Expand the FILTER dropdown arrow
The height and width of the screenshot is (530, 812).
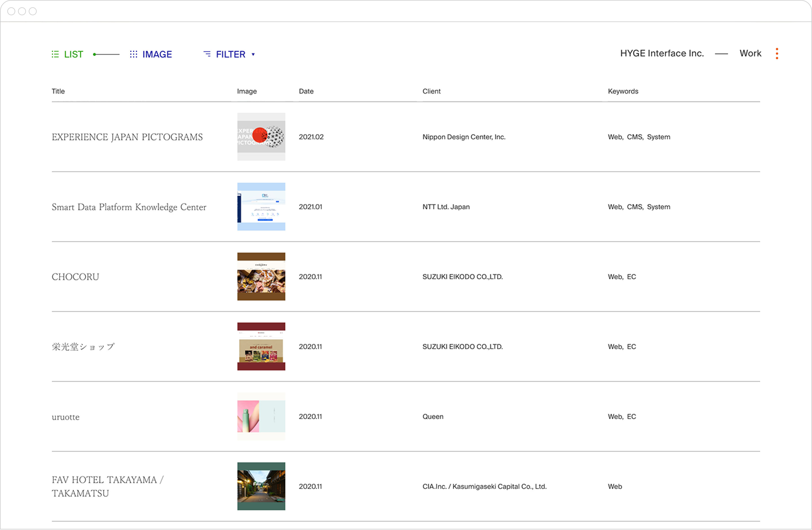click(253, 55)
